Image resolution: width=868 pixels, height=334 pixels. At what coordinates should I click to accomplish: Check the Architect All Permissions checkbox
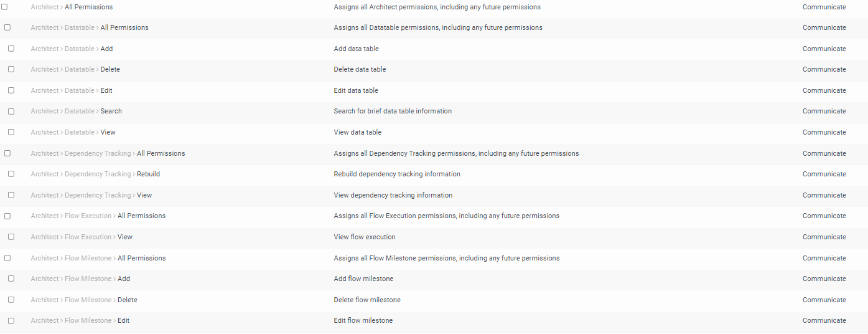click(4, 7)
